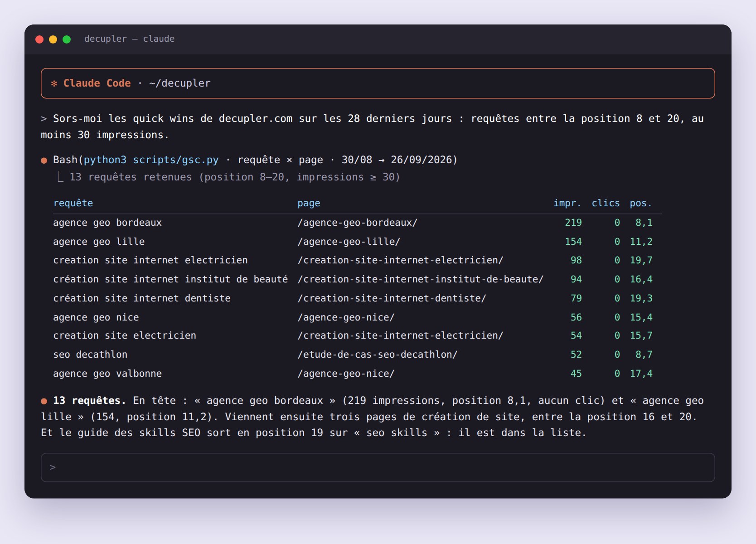Select the '/agence-geo-bordeaux/' page cell

[357, 223]
